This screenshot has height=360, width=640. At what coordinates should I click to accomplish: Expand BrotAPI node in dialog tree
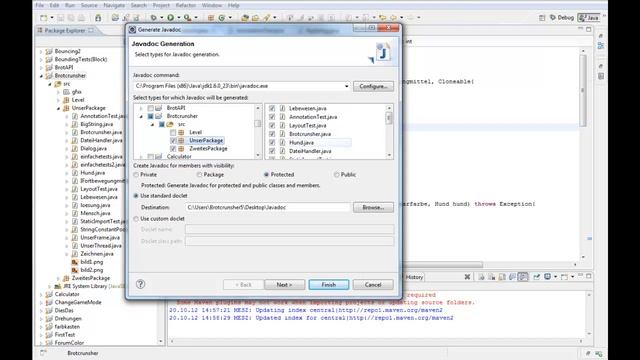141,108
